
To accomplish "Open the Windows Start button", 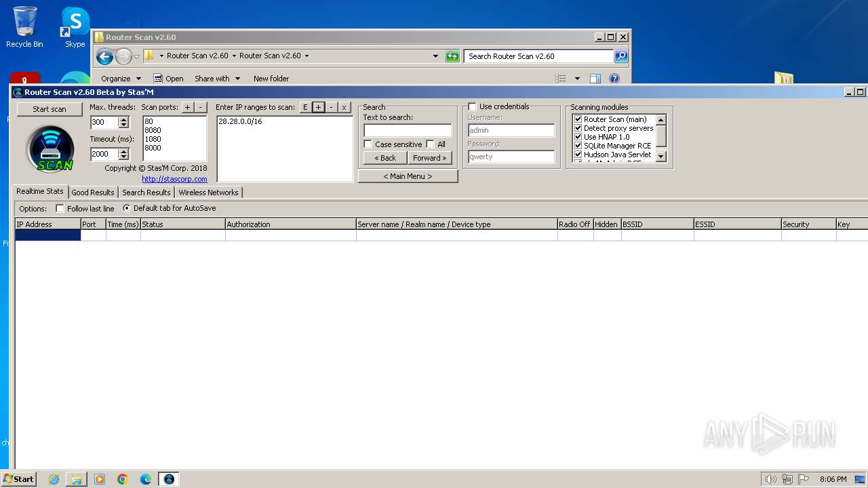I will tap(18, 479).
